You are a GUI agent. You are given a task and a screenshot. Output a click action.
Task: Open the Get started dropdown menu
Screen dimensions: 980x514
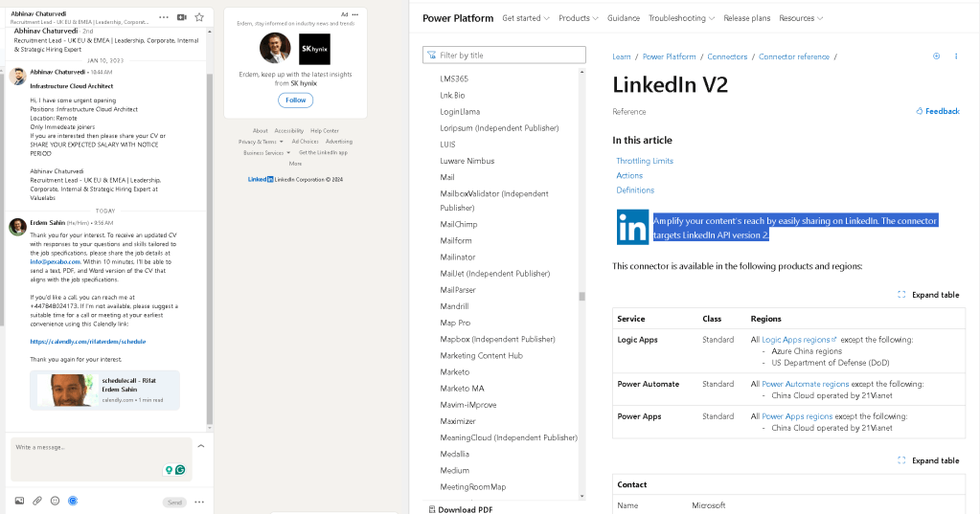click(x=526, y=18)
